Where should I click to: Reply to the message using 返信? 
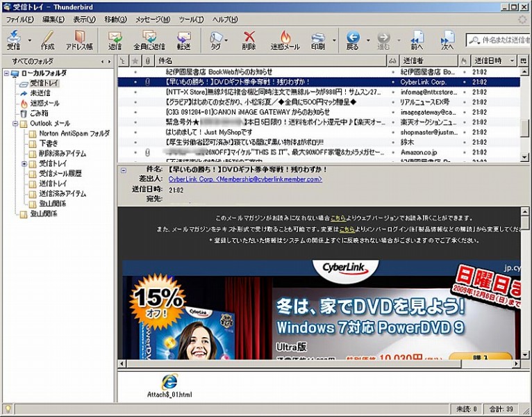(x=115, y=40)
